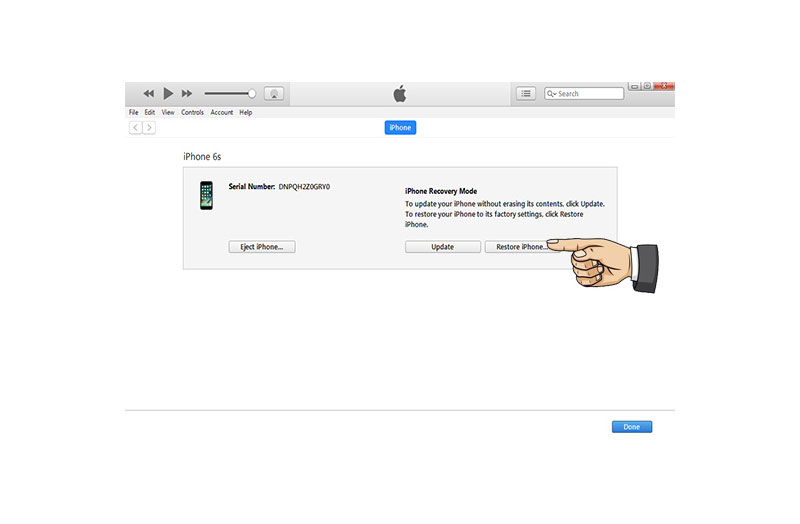Click the rewind previous track icon

tap(148, 93)
